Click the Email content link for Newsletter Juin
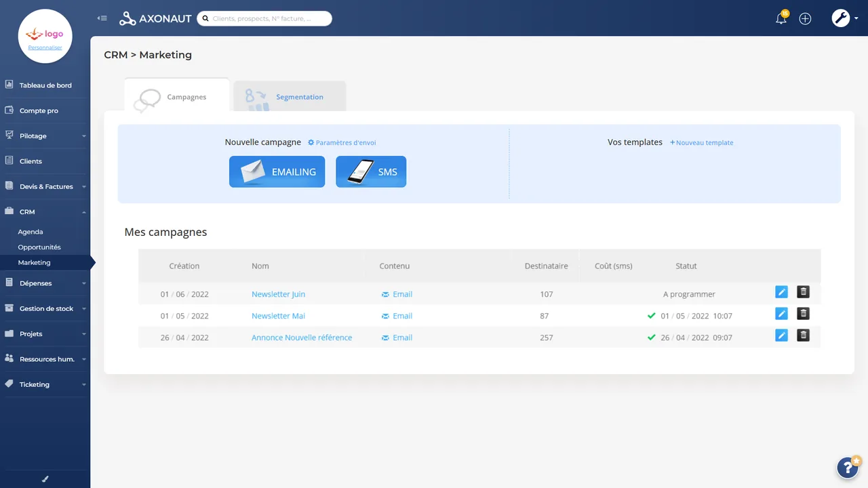The width and height of the screenshot is (868, 488). point(397,294)
